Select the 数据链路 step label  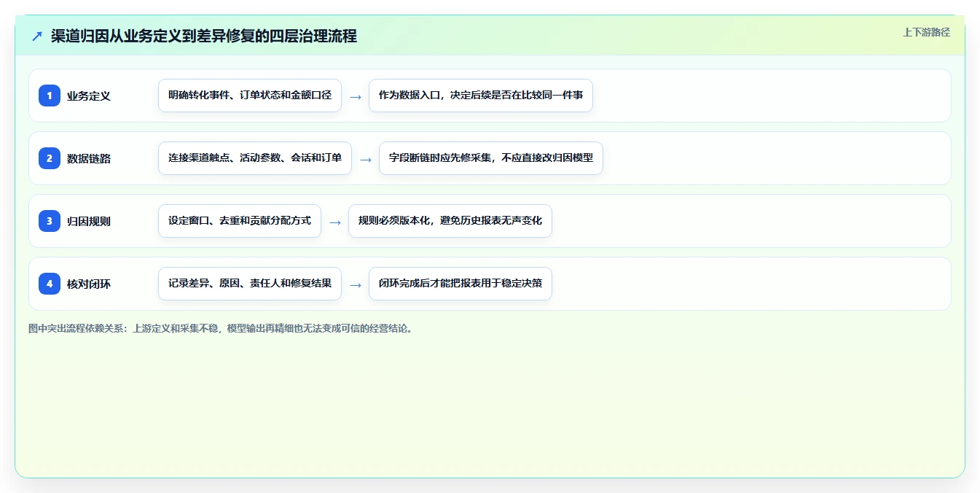pyautogui.click(x=89, y=158)
